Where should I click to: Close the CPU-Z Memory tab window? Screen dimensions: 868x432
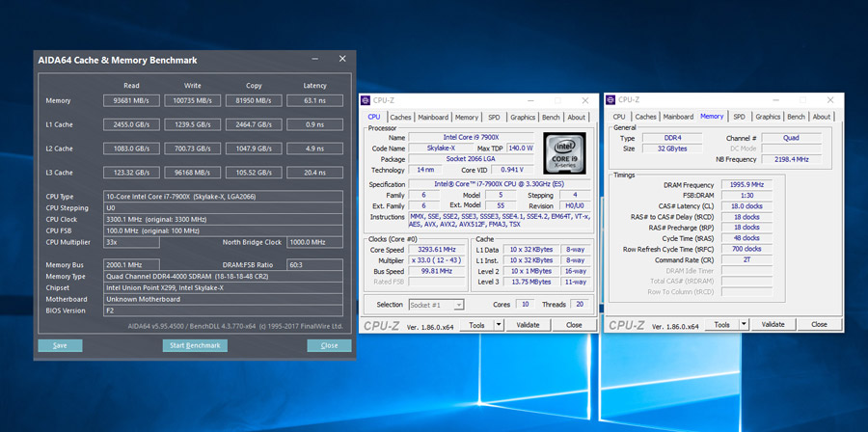coord(830,100)
